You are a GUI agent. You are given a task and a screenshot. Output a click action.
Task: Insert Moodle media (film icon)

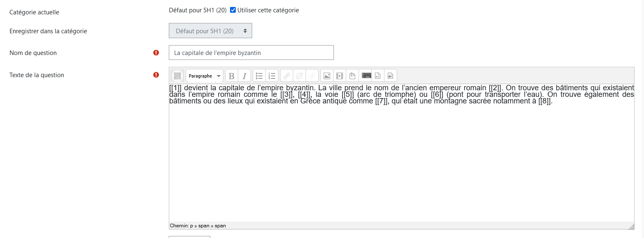340,76
